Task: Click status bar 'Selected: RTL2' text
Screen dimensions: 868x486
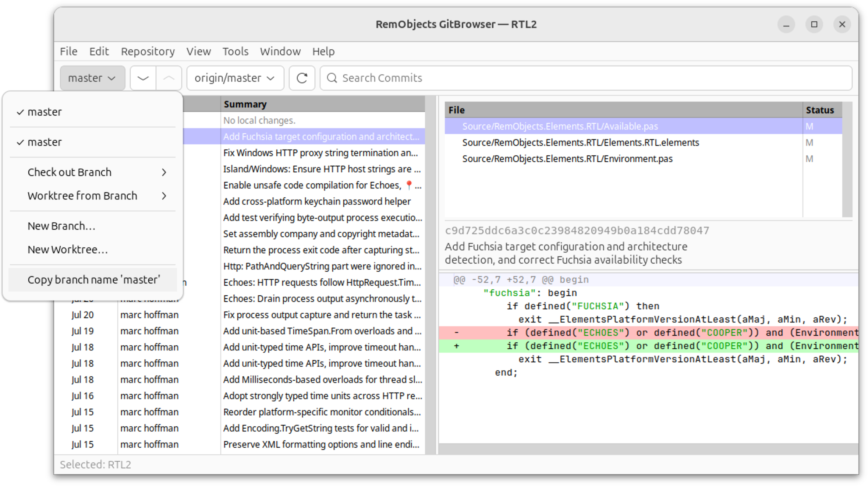Action: tap(96, 465)
